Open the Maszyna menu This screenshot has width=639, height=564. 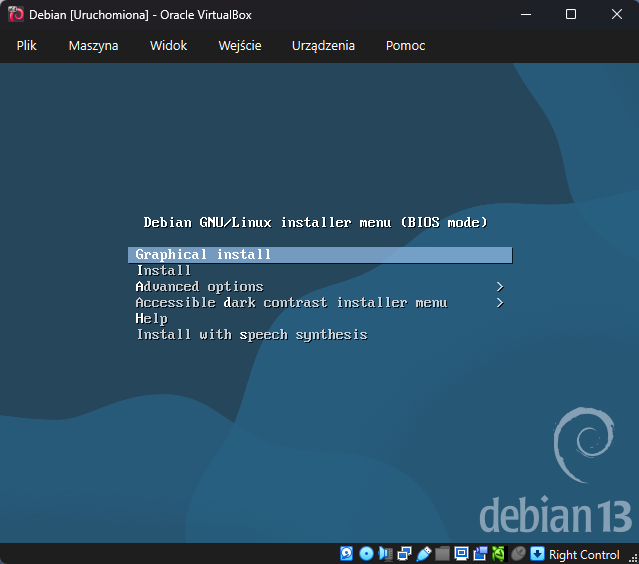pos(93,46)
